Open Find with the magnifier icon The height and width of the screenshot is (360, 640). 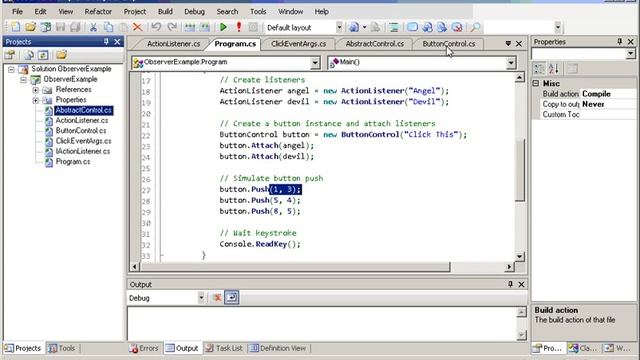tap(476, 27)
